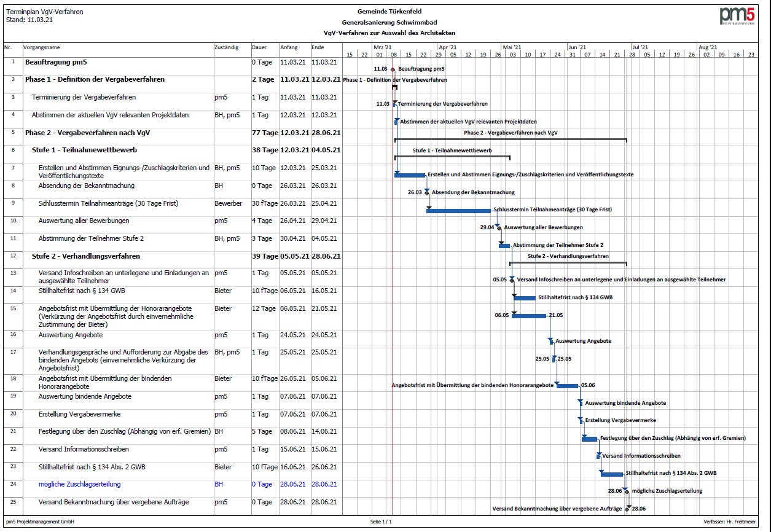The image size is (771, 532).
Task: Click the 'Ende' column header
Action: pyautogui.click(x=317, y=47)
